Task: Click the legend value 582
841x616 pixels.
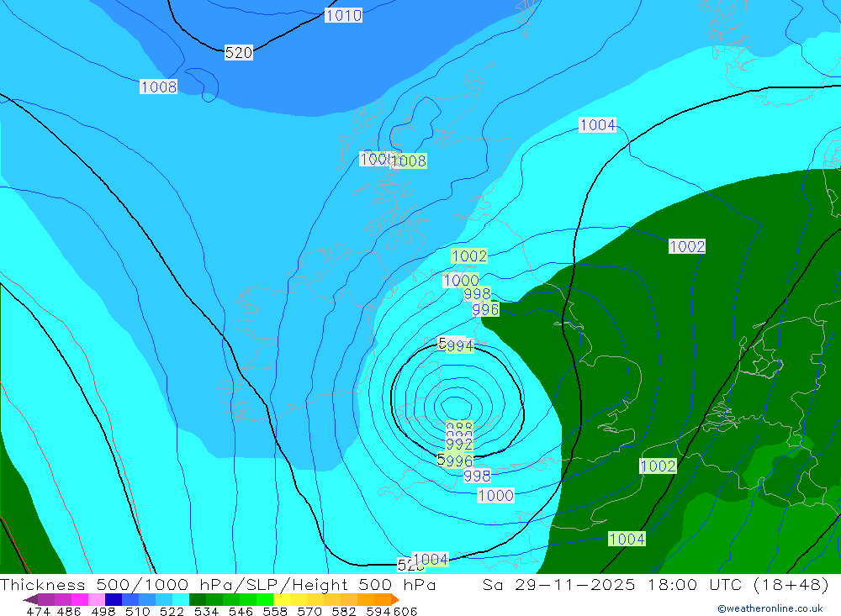Action: pyautogui.click(x=344, y=611)
